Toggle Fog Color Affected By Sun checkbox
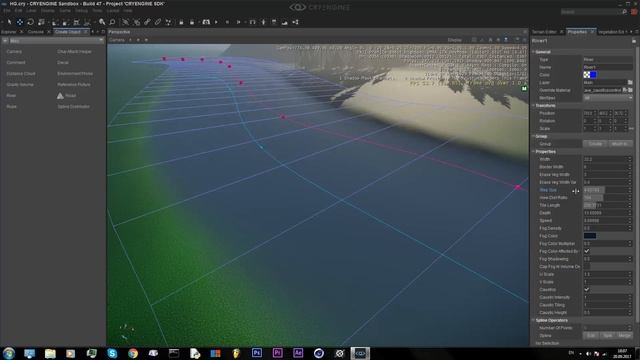Image resolution: width=640 pixels, height=360 pixels. click(587, 251)
